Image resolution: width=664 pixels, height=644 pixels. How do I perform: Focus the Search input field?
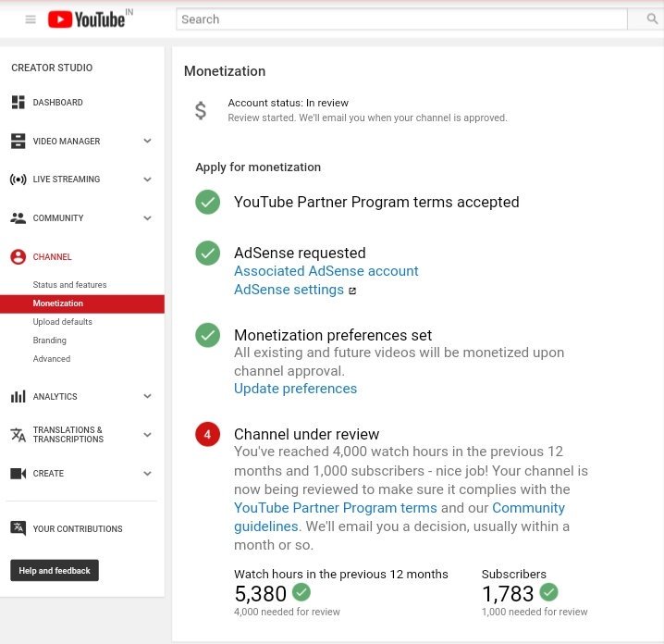pyautogui.click(x=401, y=19)
